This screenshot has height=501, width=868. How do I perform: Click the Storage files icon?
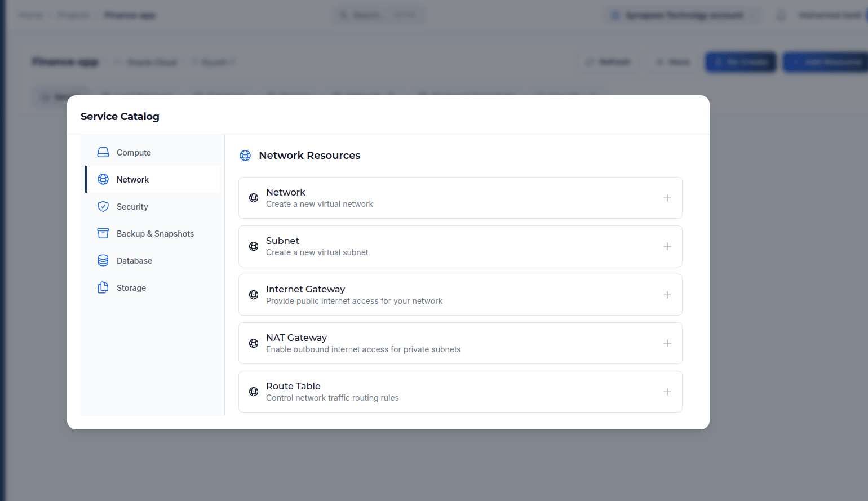[103, 287]
